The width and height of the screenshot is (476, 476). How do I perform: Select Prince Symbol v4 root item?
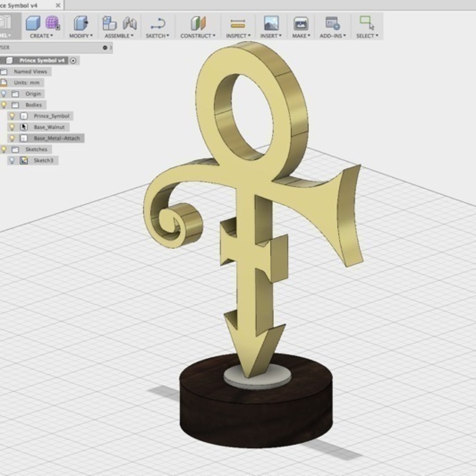(42, 61)
